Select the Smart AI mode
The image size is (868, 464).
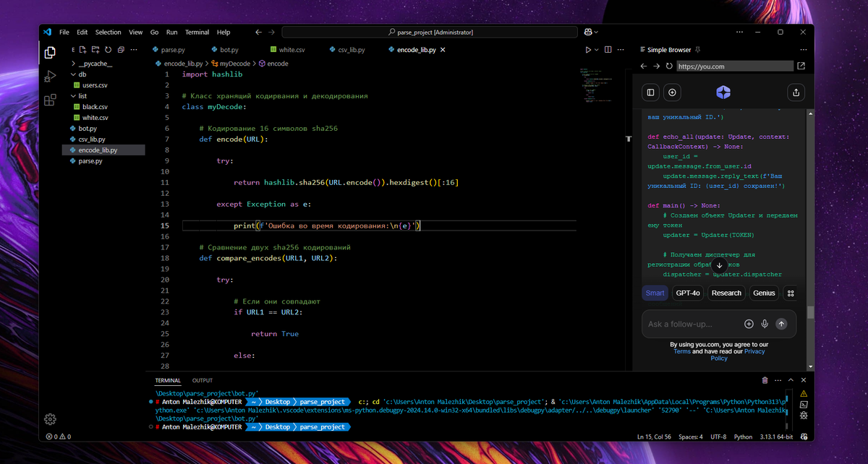655,293
